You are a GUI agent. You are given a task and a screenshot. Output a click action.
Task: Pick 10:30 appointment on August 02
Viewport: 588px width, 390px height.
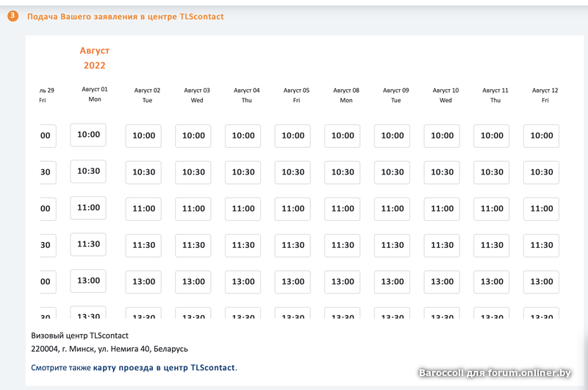pos(143,172)
